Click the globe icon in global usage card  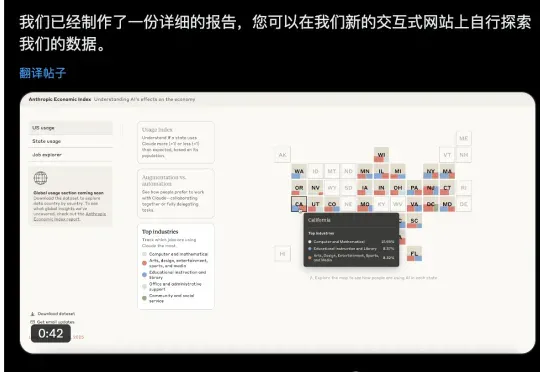(x=41, y=178)
